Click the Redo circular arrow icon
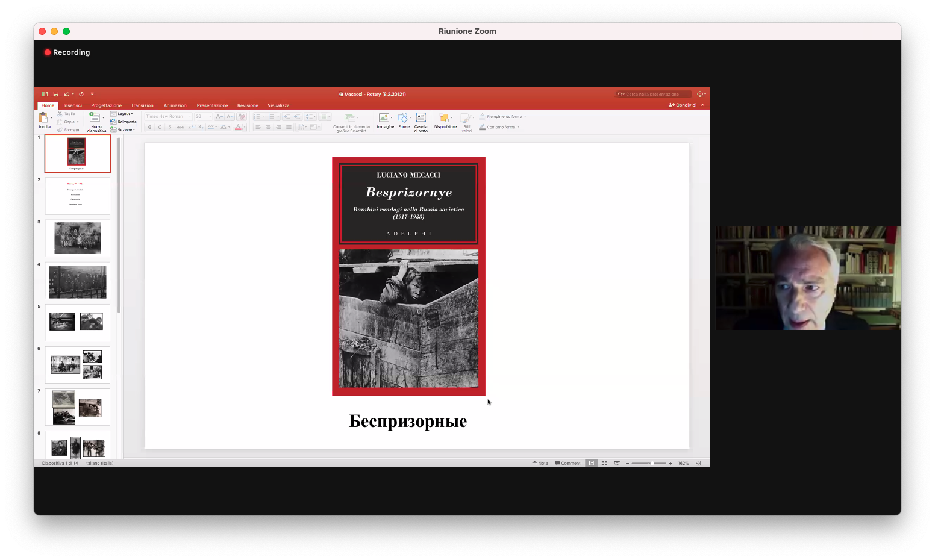 [81, 94]
